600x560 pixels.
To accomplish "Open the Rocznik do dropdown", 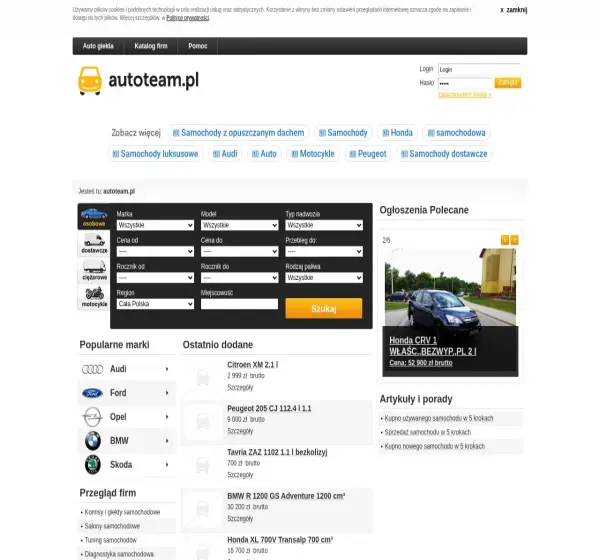I will (240, 278).
